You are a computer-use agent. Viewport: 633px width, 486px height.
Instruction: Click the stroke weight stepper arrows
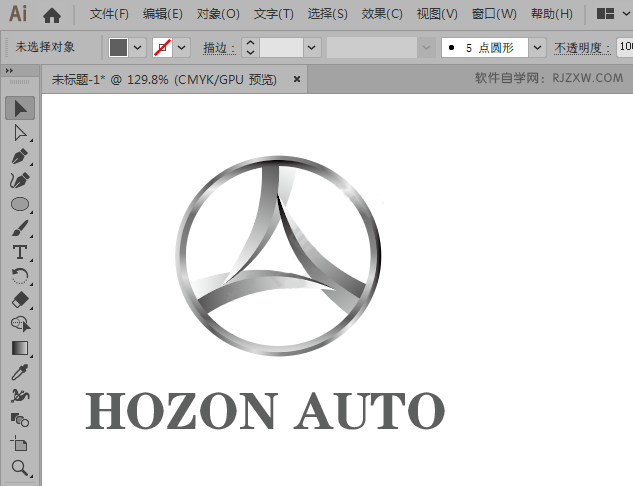(x=250, y=48)
